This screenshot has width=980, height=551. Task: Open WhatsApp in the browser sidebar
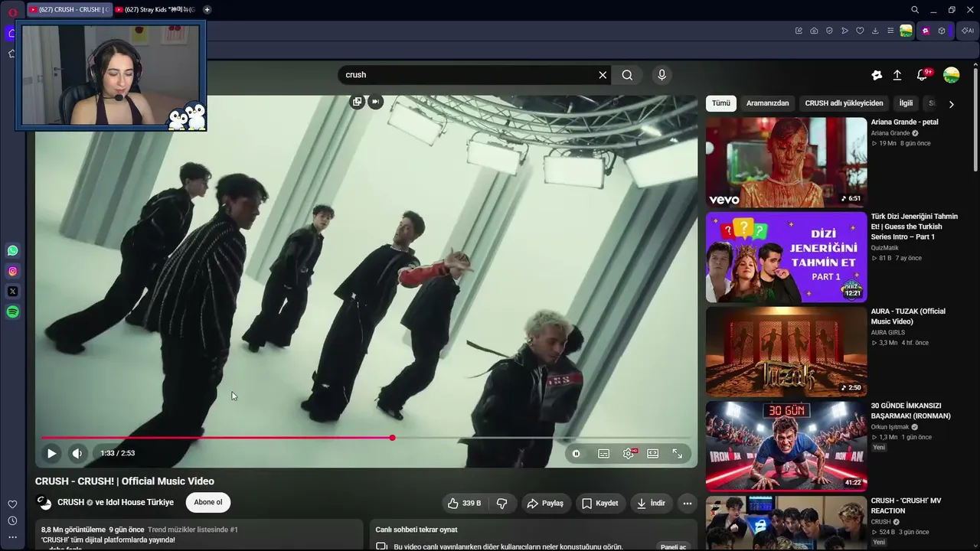coord(13,251)
